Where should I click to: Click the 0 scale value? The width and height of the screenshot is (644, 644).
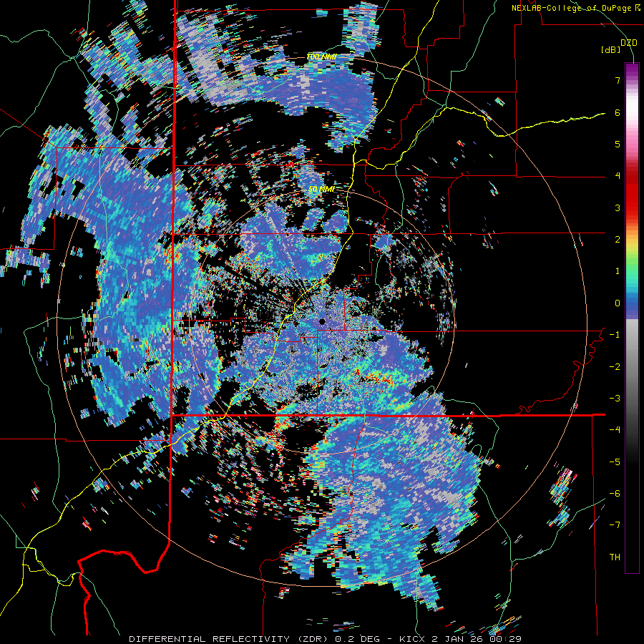pos(618,303)
